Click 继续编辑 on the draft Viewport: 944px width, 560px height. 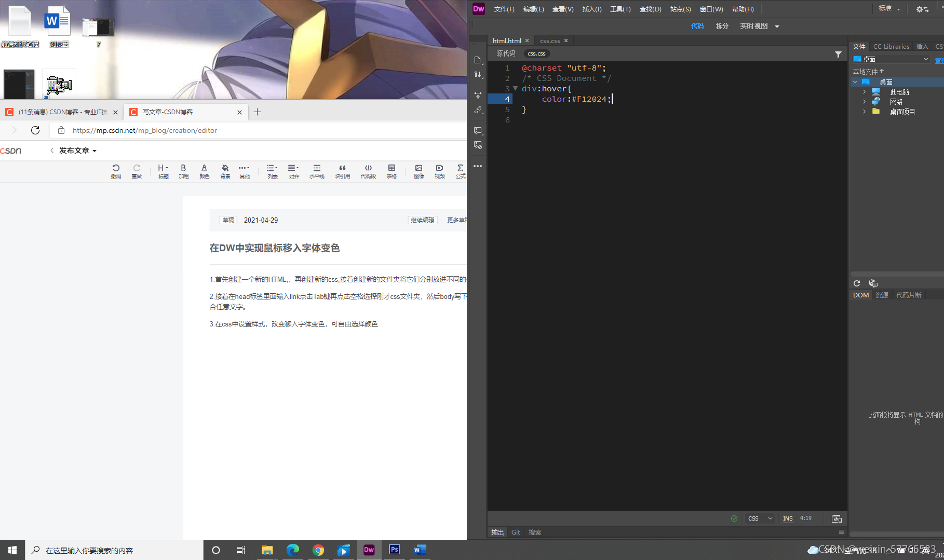[x=423, y=220]
